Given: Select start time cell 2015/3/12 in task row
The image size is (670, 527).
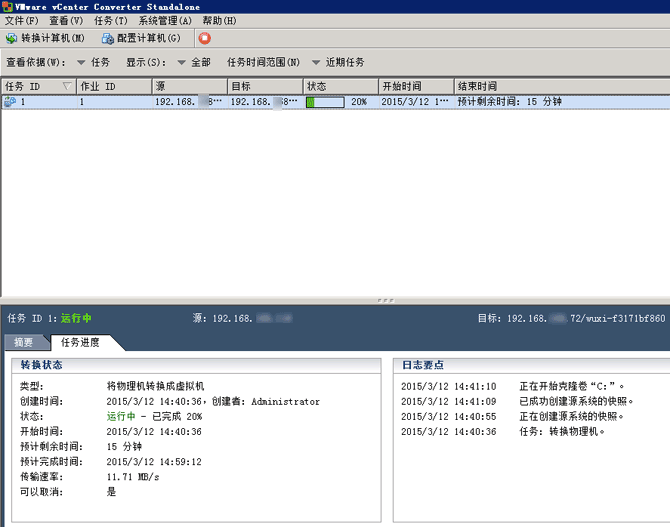Looking at the screenshot, I should [x=415, y=102].
